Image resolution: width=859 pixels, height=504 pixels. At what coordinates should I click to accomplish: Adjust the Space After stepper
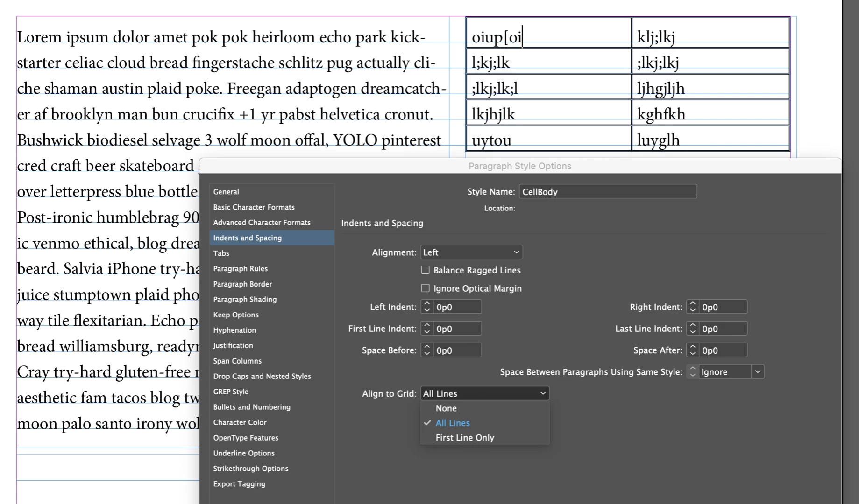pos(693,350)
